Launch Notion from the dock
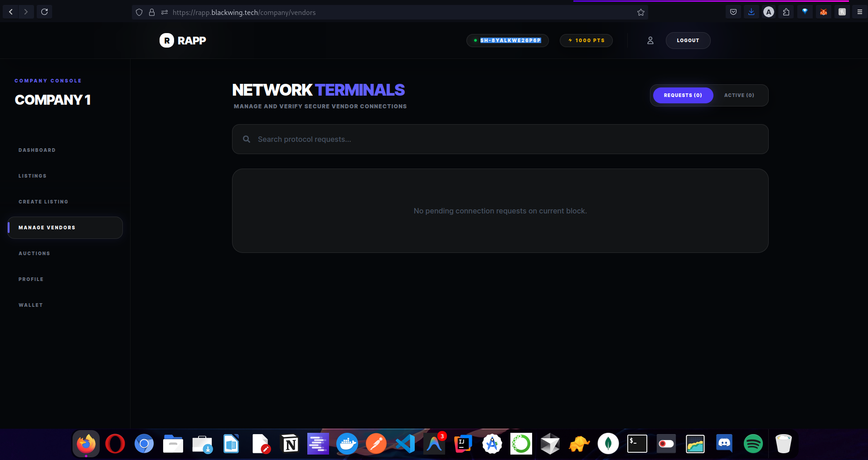This screenshot has width=868, height=460. (x=290, y=444)
